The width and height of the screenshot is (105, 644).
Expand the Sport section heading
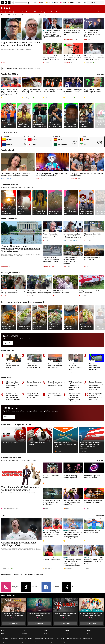[x=5, y=515]
